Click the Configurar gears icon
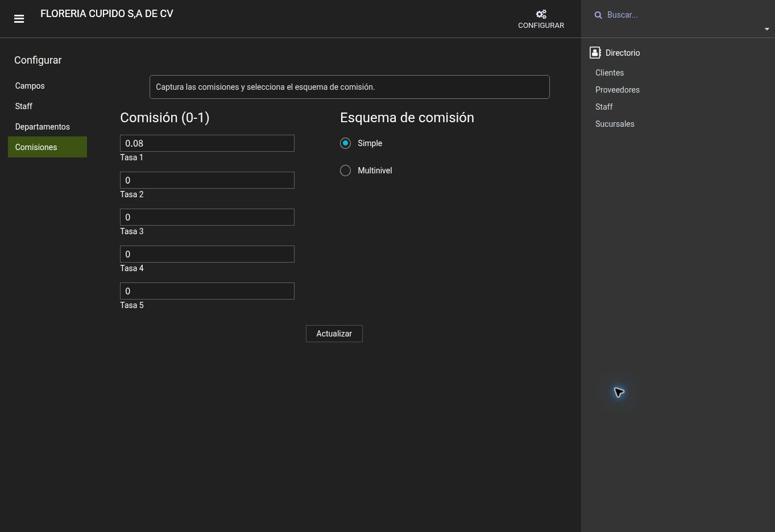The height and width of the screenshot is (532, 775). (x=541, y=14)
